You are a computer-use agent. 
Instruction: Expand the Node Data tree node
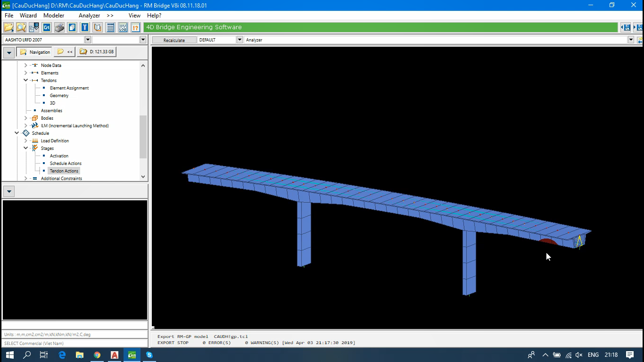click(x=25, y=66)
